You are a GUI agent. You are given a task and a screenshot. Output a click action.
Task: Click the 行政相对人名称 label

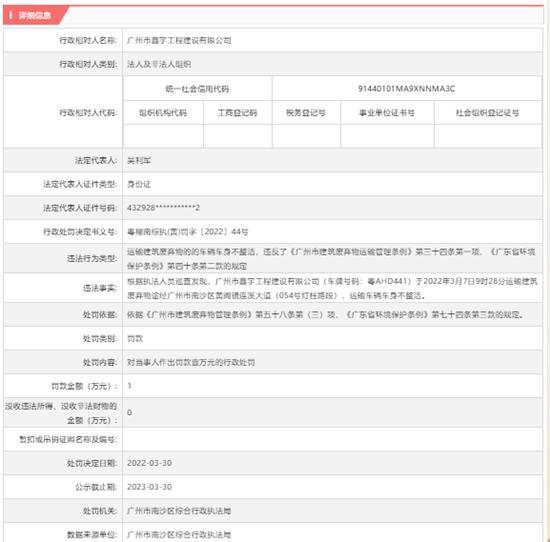(x=88, y=40)
